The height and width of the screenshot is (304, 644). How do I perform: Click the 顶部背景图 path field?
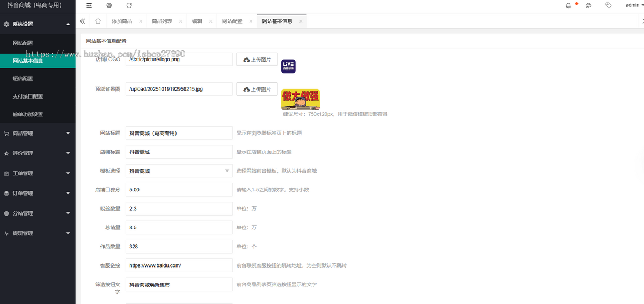(179, 89)
